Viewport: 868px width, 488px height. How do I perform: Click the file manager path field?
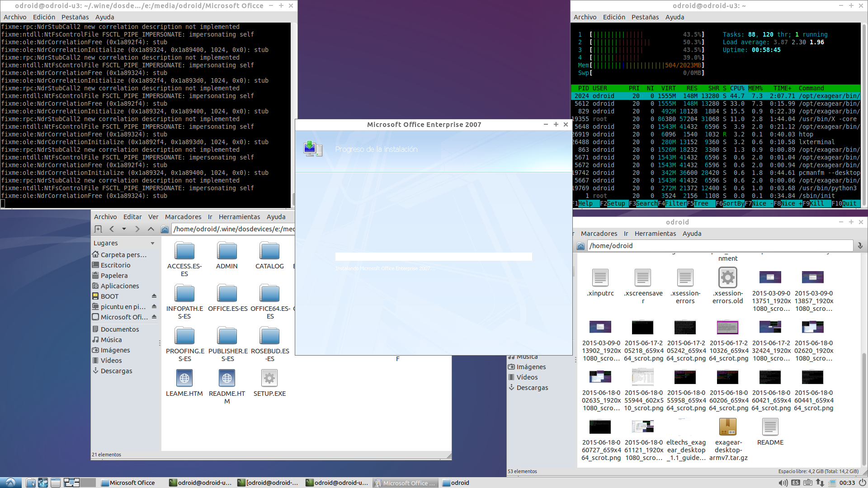point(233,229)
